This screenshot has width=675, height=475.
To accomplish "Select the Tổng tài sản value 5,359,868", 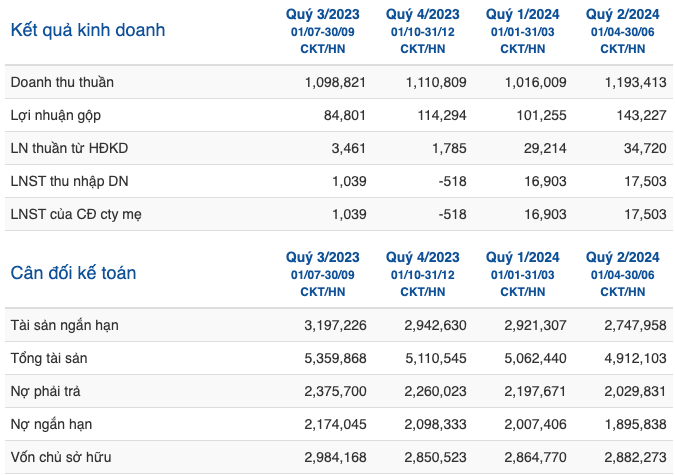I will (335, 358).
